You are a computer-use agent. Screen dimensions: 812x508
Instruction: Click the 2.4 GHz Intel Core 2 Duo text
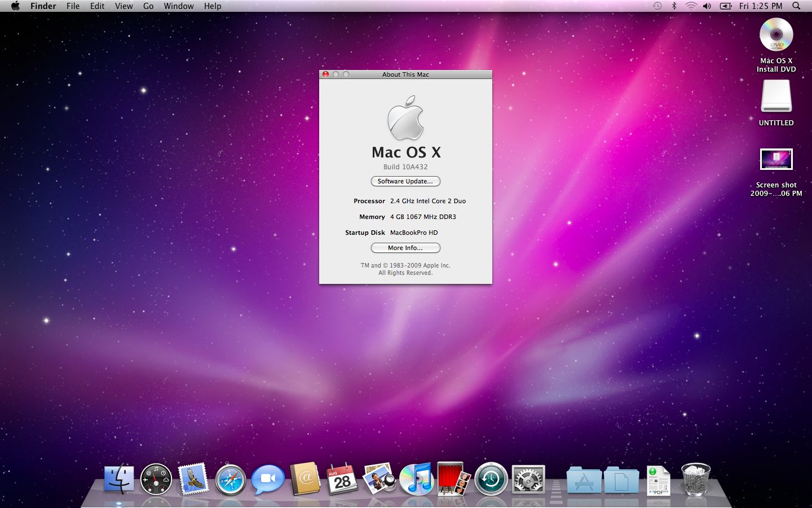pos(428,201)
